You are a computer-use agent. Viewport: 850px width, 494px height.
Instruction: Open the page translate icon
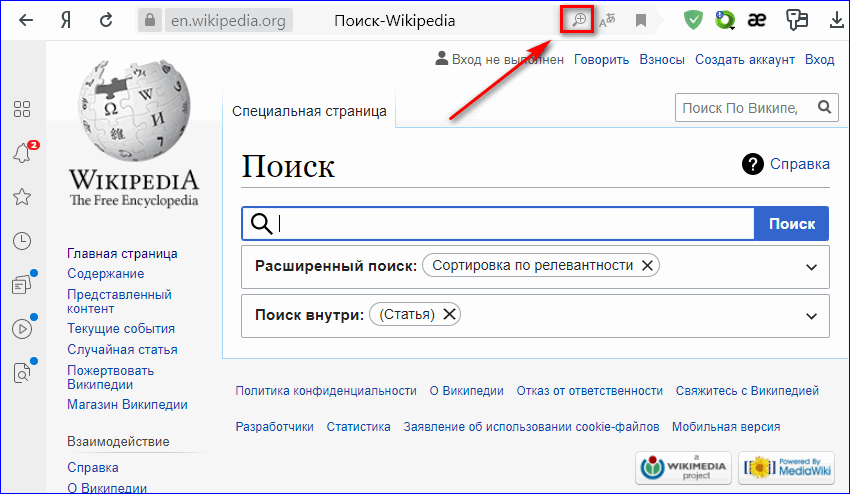607,21
